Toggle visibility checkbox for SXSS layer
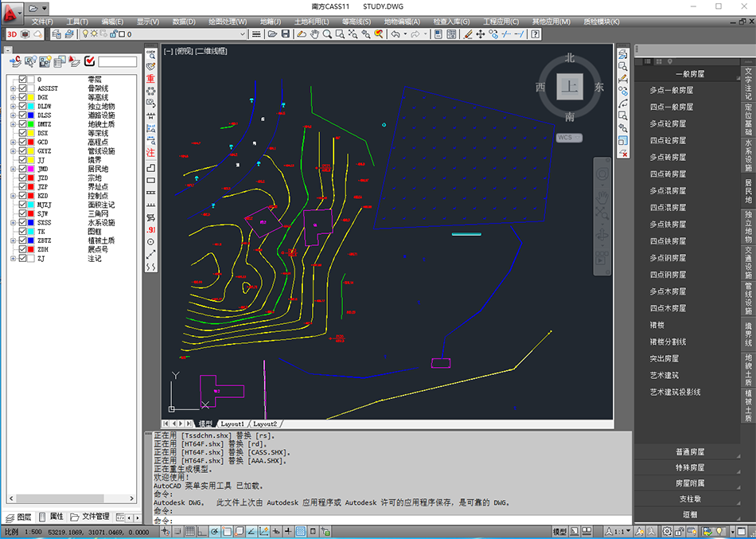This screenshot has width=756, height=539. [x=22, y=222]
